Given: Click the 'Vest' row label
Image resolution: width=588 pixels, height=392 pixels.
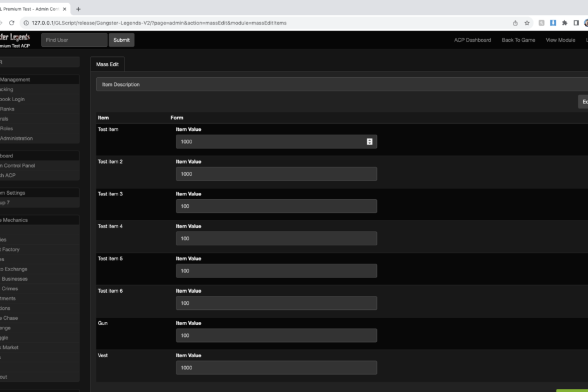Looking at the screenshot, I should [103, 355].
